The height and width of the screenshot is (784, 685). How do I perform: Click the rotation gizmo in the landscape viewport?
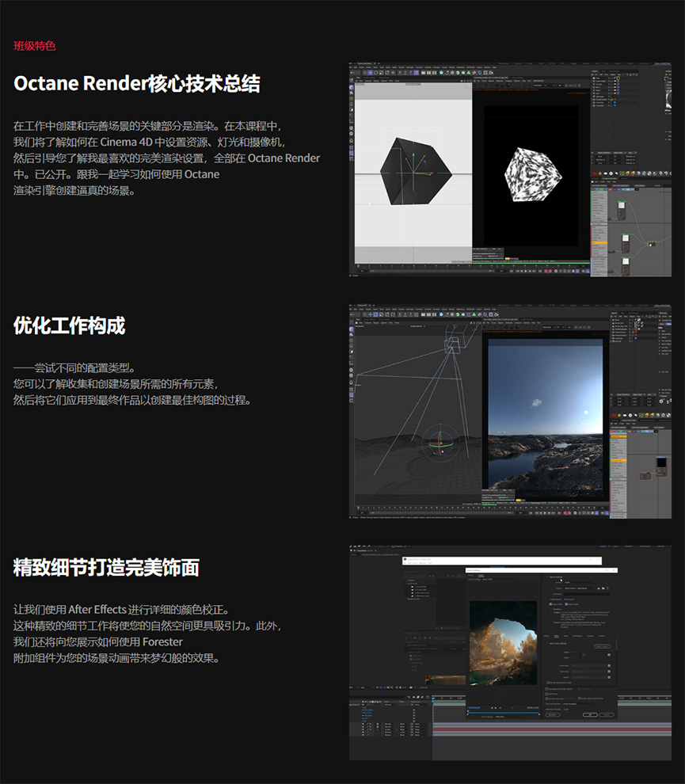(x=440, y=443)
